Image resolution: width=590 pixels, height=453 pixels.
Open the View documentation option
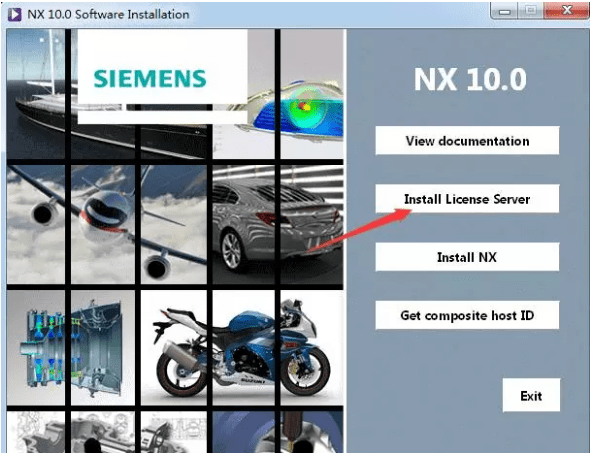[467, 140]
